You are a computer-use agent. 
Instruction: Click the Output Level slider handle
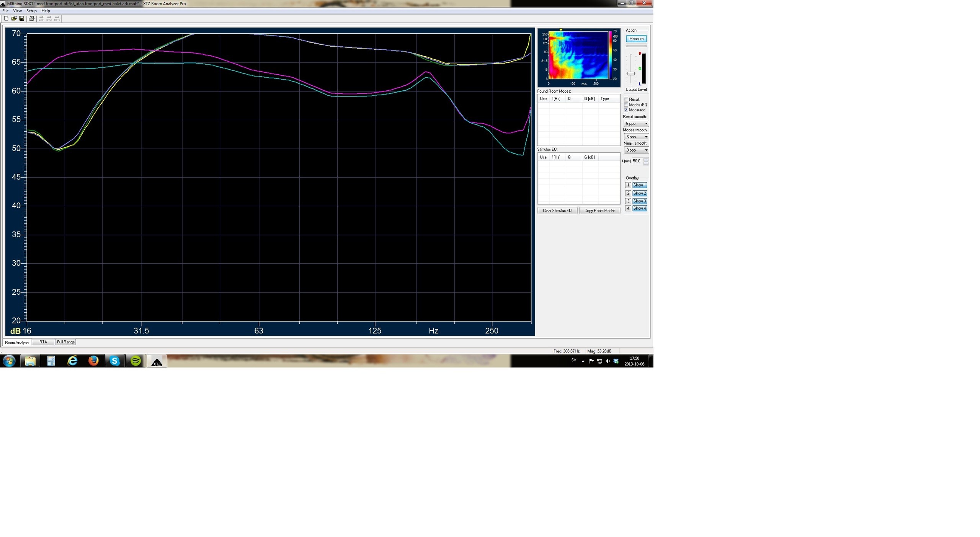pyautogui.click(x=631, y=73)
